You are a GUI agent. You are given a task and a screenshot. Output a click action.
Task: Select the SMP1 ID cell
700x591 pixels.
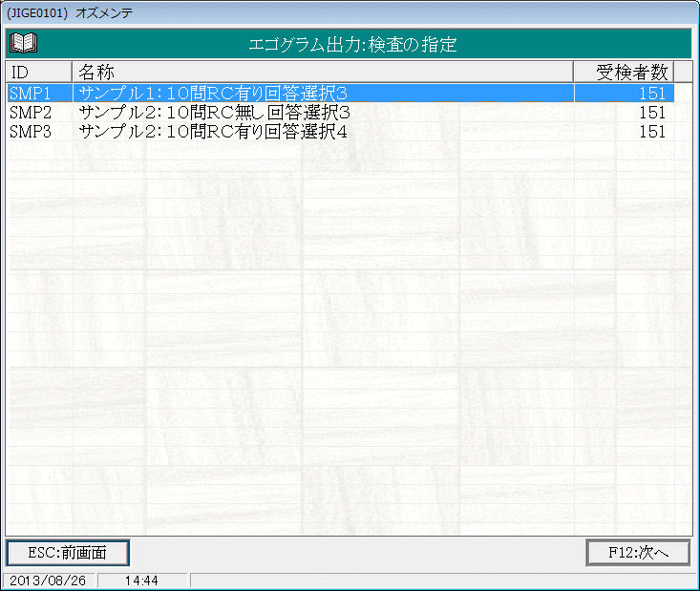tap(40, 94)
